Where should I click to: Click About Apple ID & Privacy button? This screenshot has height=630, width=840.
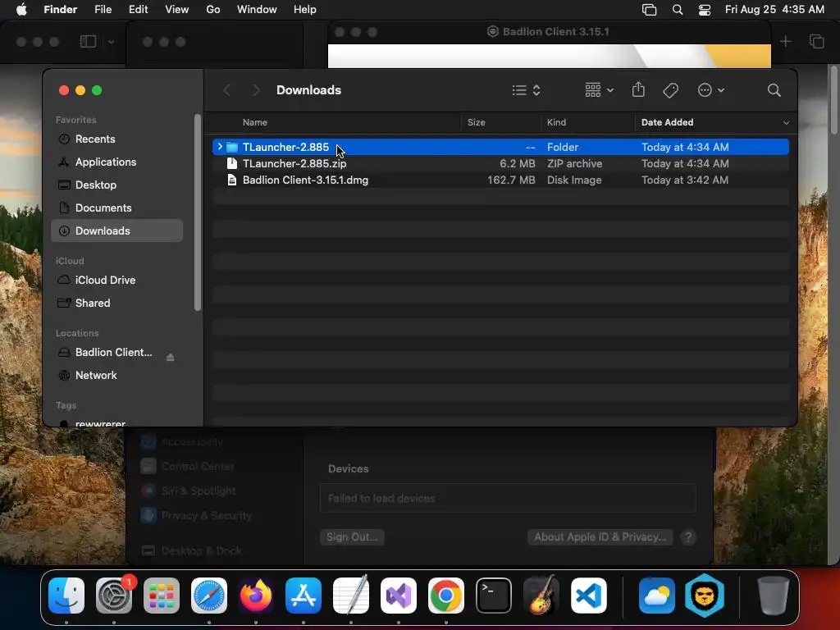point(600,537)
